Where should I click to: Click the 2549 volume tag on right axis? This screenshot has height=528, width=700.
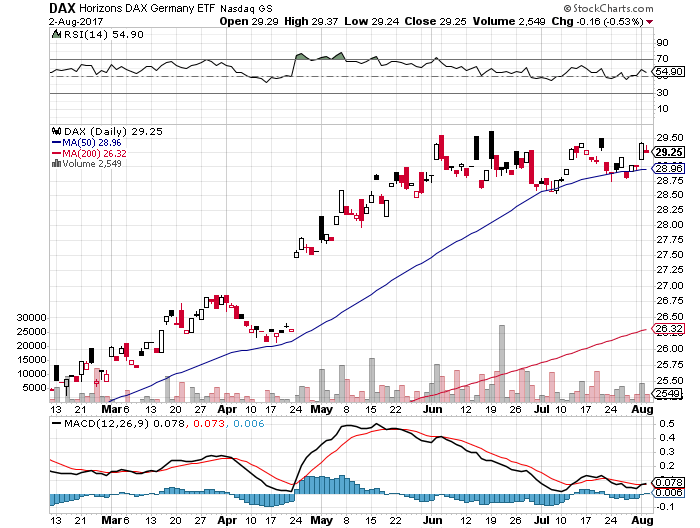pyautogui.click(x=668, y=395)
